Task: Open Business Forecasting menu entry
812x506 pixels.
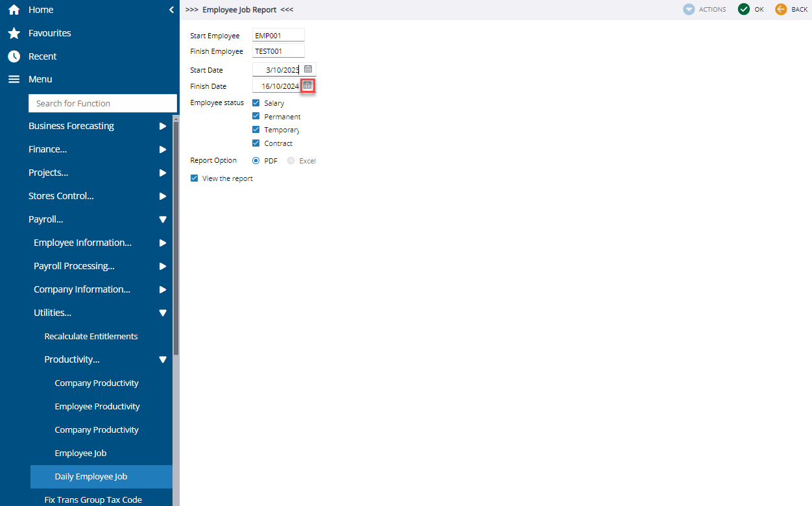Action: (71, 126)
